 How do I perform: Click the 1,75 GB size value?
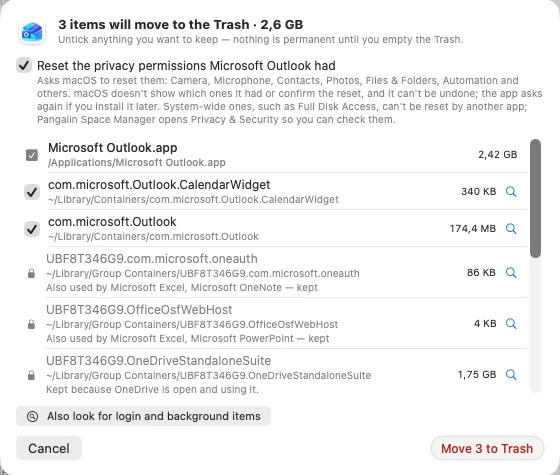pyautogui.click(x=477, y=375)
